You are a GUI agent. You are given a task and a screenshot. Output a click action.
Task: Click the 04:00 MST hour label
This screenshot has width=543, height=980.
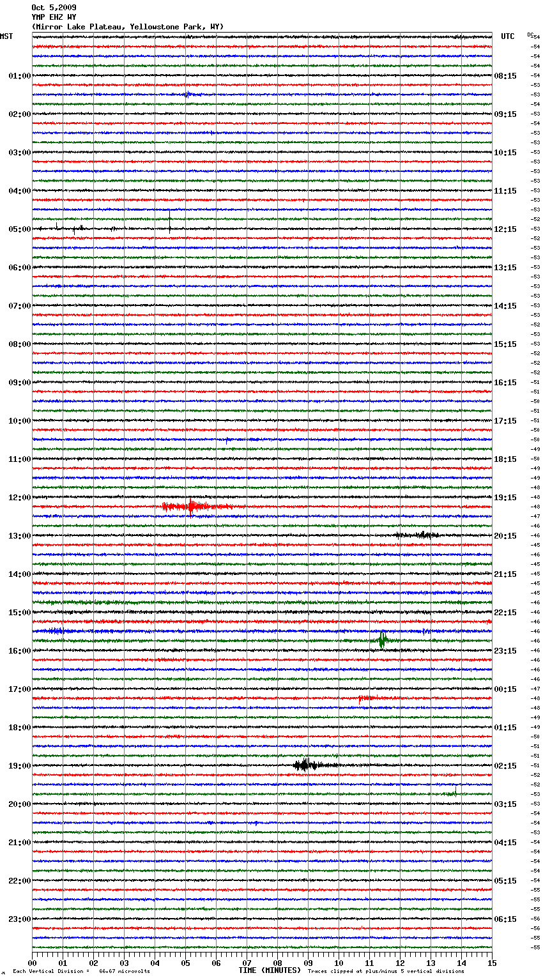click(20, 191)
